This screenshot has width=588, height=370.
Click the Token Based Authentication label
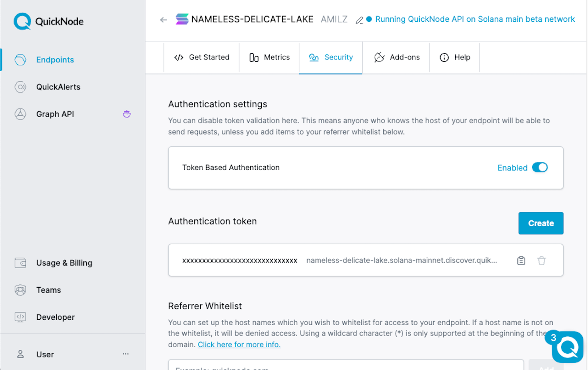click(x=231, y=168)
